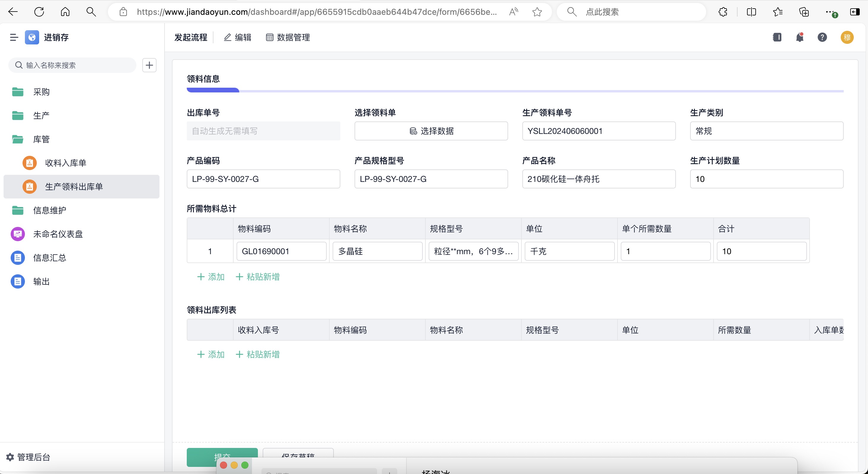
Task: Toggle the split screen icon
Action: 751,12
